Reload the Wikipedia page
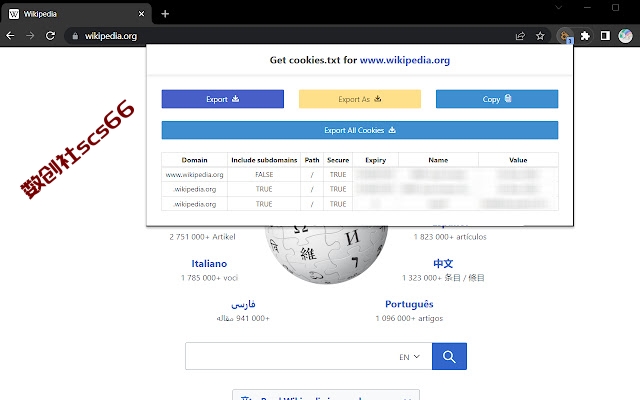 50,36
